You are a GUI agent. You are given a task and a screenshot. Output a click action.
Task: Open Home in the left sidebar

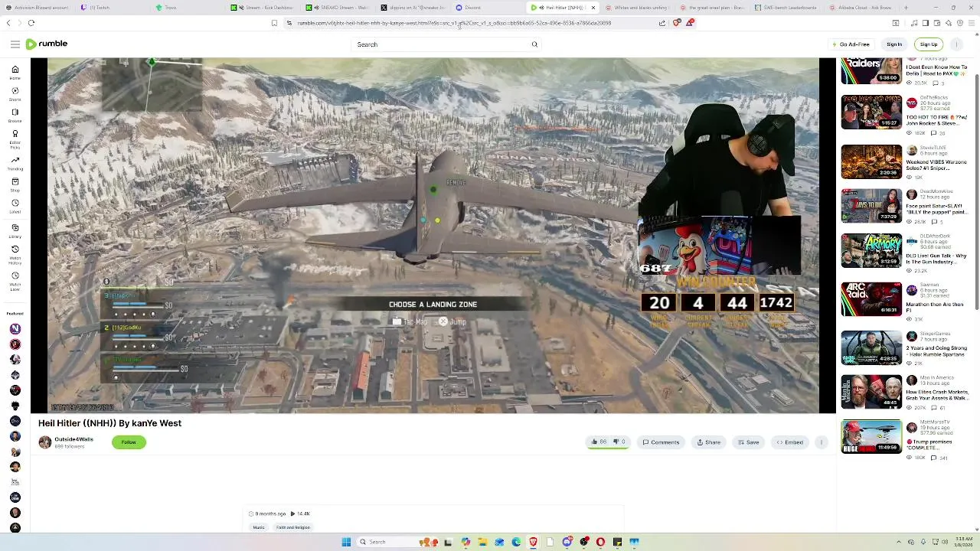click(15, 72)
